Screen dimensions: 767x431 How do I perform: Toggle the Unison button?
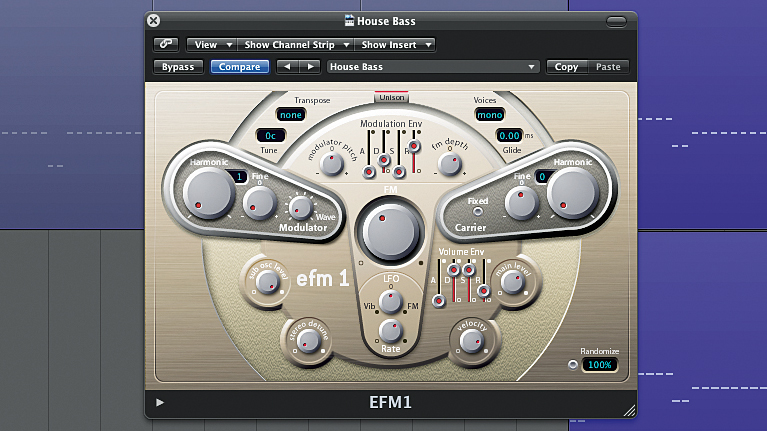click(x=391, y=97)
